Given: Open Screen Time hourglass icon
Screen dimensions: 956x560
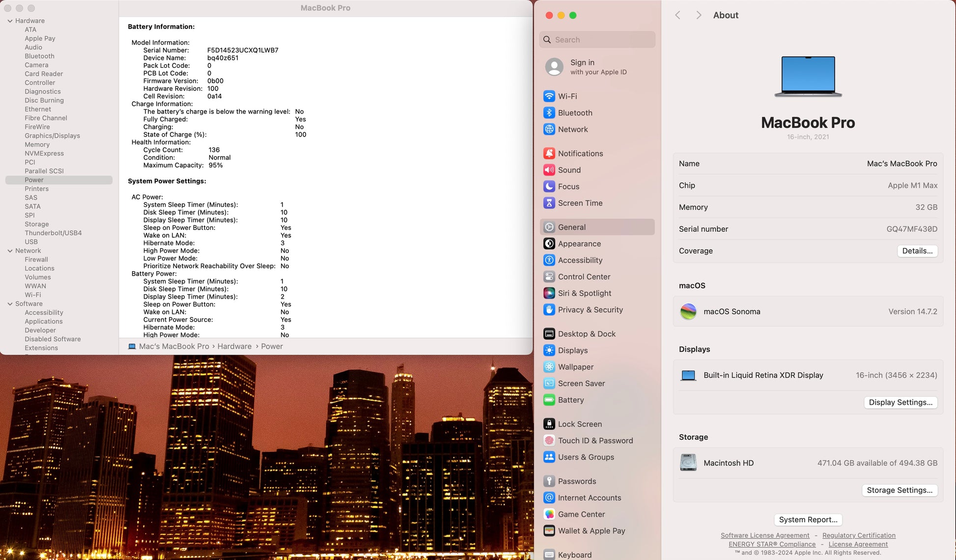Looking at the screenshot, I should click(549, 203).
